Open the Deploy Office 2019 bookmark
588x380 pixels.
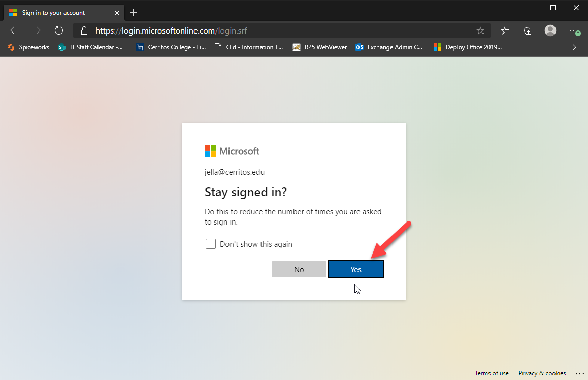pyautogui.click(x=468, y=47)
